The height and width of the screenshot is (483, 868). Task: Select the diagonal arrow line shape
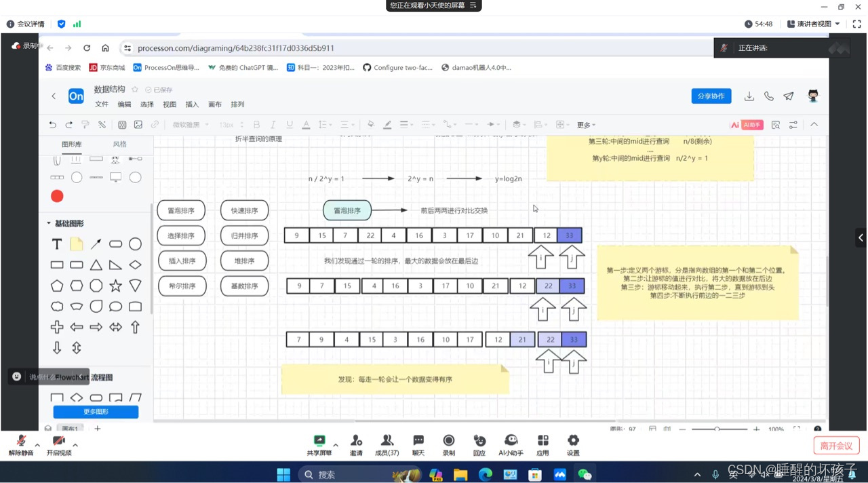click(x=96, y=244)
